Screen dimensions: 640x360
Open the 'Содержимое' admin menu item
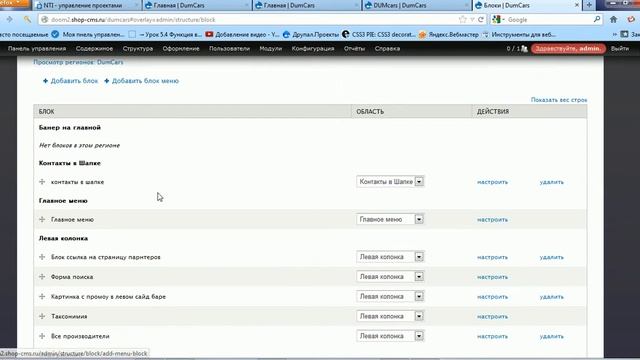tap(94, 49)
